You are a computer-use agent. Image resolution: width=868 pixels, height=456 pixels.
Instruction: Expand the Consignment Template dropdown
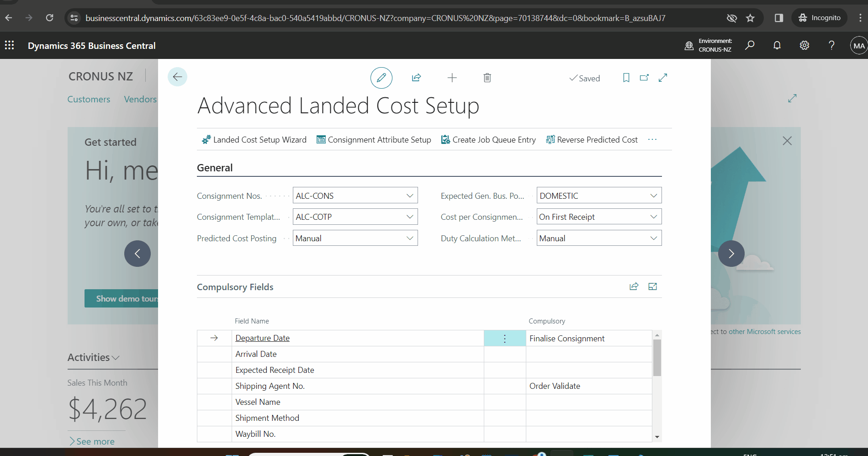[410, 217]
